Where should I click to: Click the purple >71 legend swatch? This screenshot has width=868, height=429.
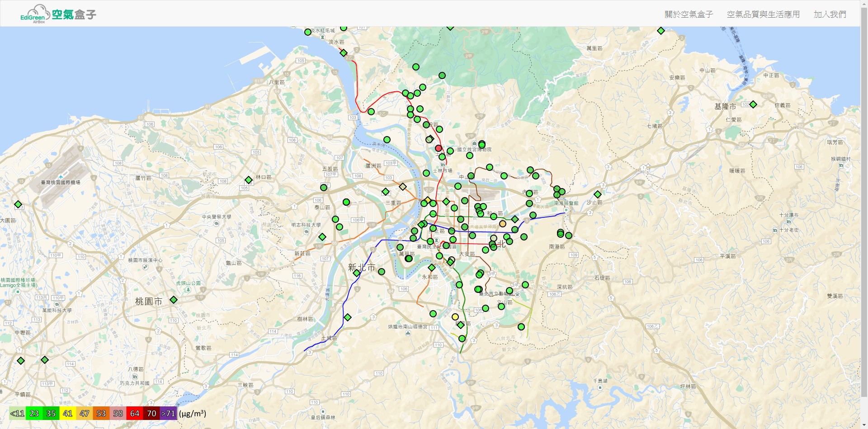point(168,413)
